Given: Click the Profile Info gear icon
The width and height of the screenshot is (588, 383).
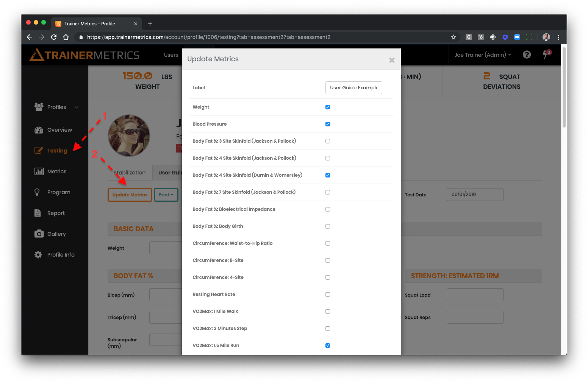Looking at the screenshot, I should click(x=38, y=255).
